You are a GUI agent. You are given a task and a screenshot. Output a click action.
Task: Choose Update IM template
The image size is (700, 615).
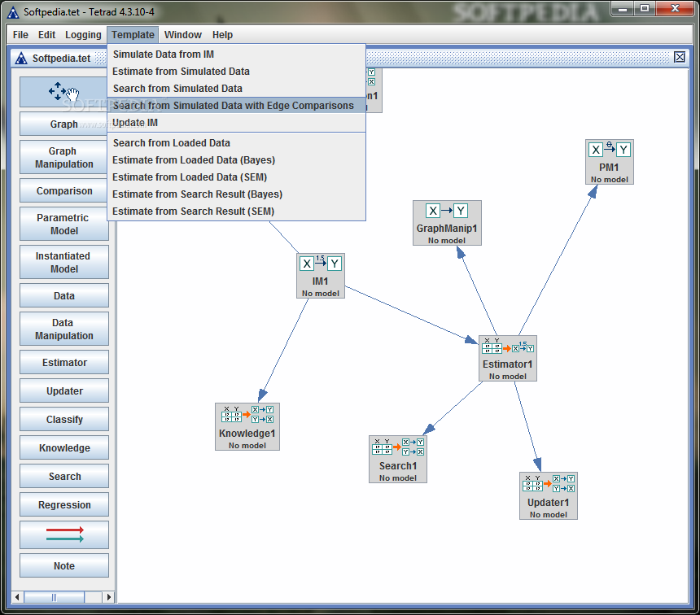click(237, 122)
